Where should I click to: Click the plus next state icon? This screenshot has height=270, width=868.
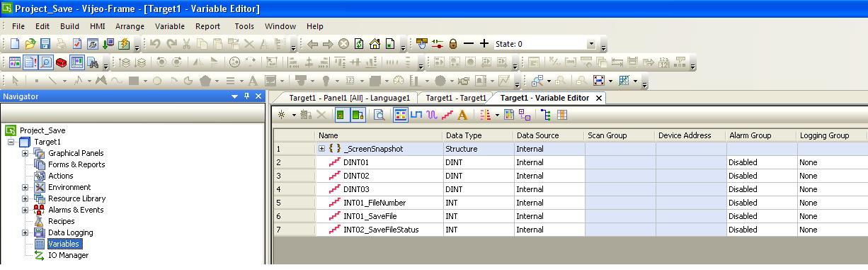[x=484, y=44]
